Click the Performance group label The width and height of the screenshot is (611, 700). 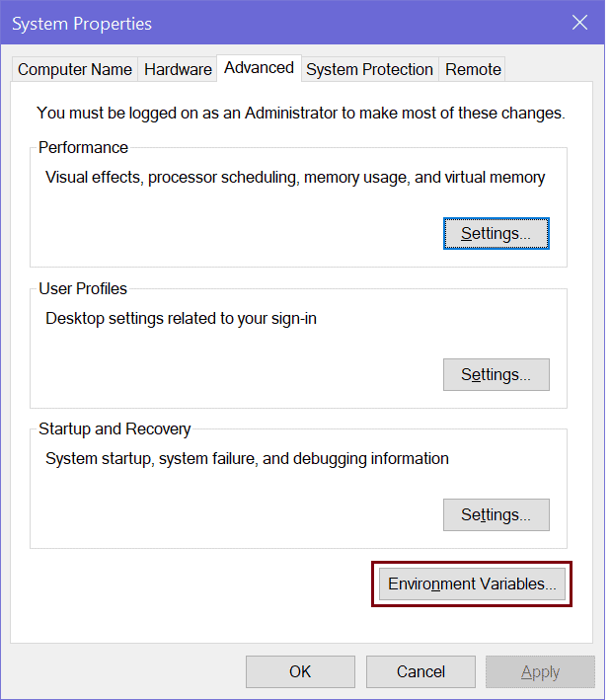point(83,148)
